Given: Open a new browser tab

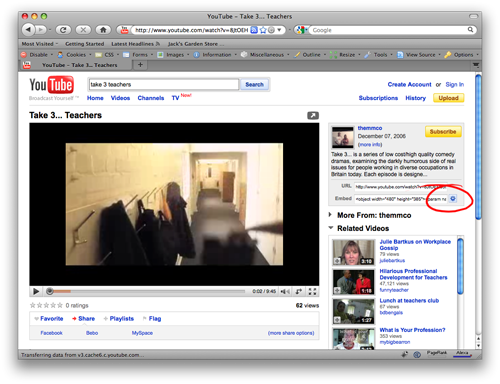Looking at the screenshot, I should (x=140, y=65).
